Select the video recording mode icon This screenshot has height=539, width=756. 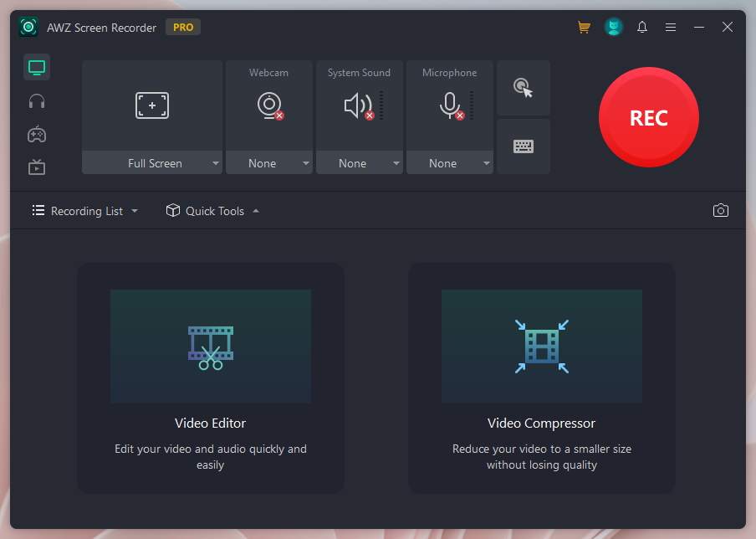click(x=36, y=167)
